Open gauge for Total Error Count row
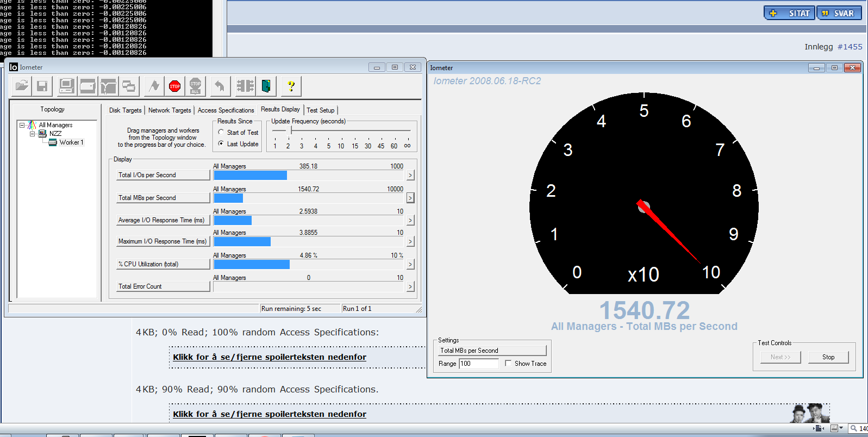The width and height of the screenshot is (868, 437). click(410, 286)
